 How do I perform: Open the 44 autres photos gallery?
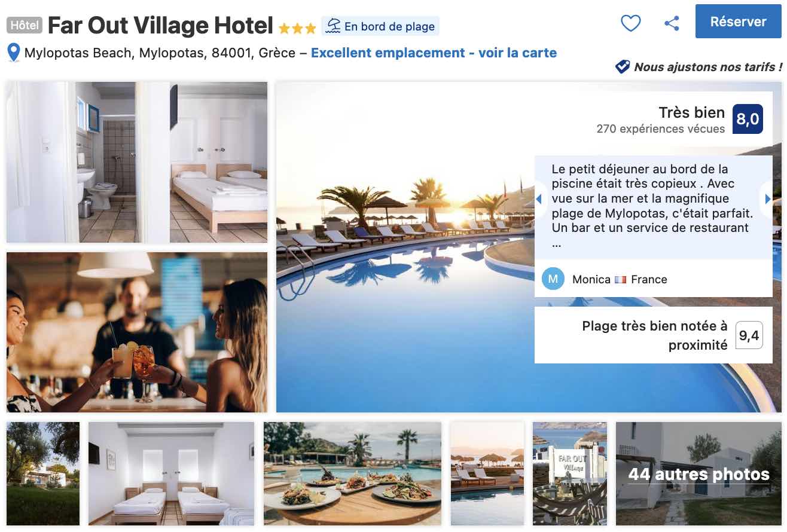coord(698,474)
